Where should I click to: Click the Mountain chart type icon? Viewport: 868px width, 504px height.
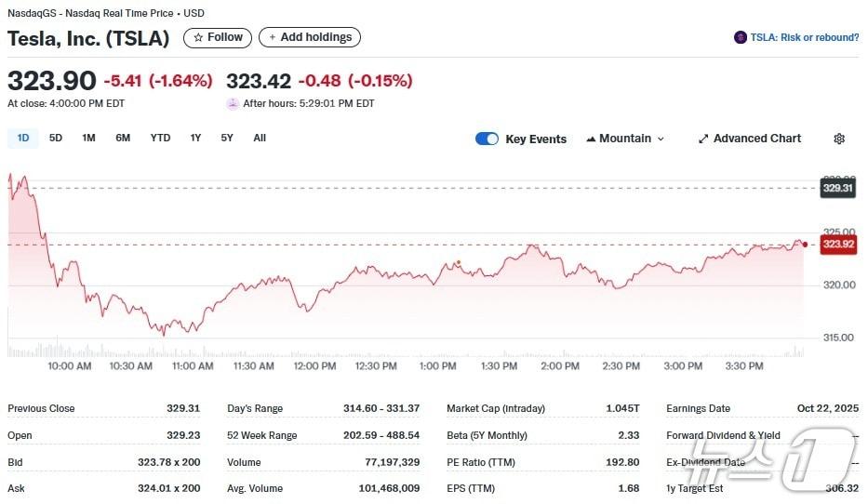(x=591, y=139)
